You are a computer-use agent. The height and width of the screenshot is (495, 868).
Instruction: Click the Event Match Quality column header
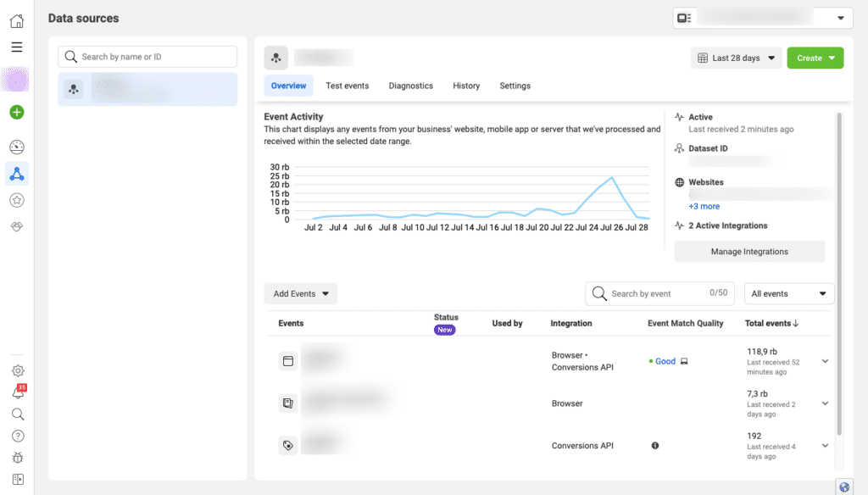[x=685, y=323]
